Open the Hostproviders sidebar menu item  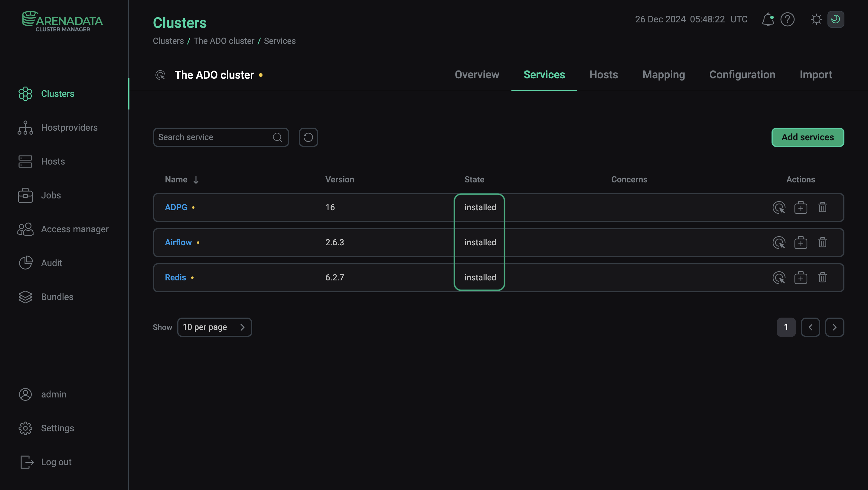click(x=69, y=127)
